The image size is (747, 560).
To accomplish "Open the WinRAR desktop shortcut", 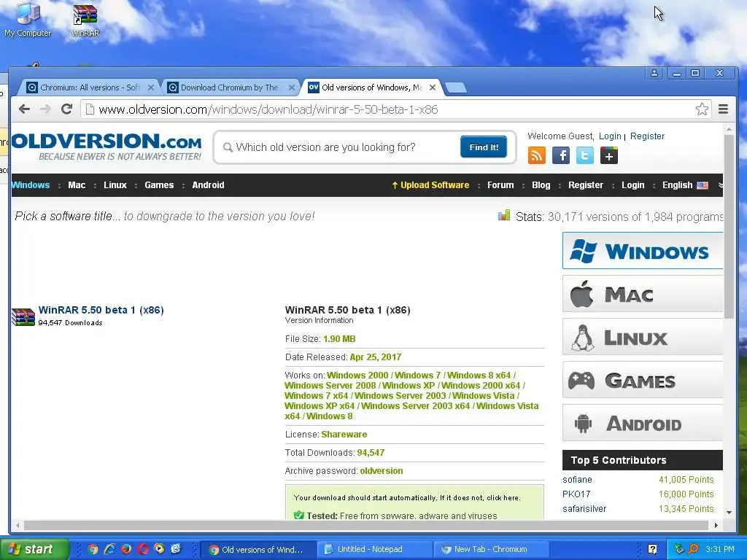I will tap(85, 20).
